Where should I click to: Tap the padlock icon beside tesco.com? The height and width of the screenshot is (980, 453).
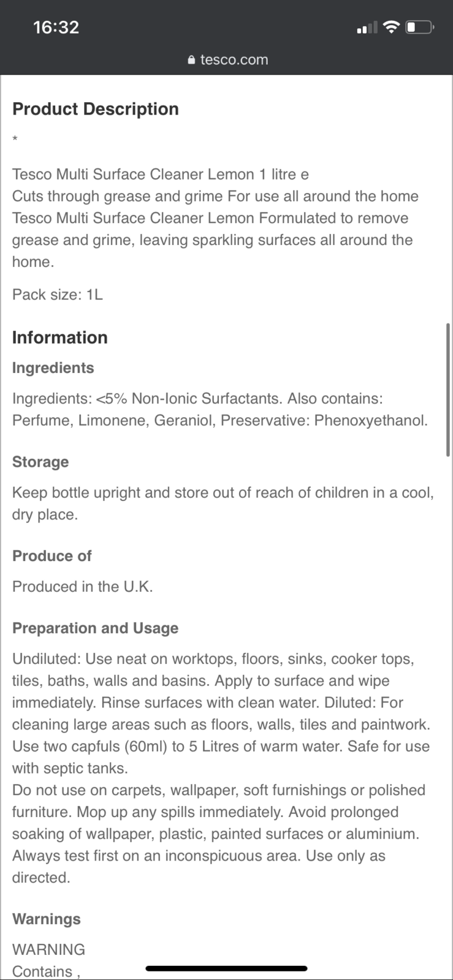click(x=191, y=60)
